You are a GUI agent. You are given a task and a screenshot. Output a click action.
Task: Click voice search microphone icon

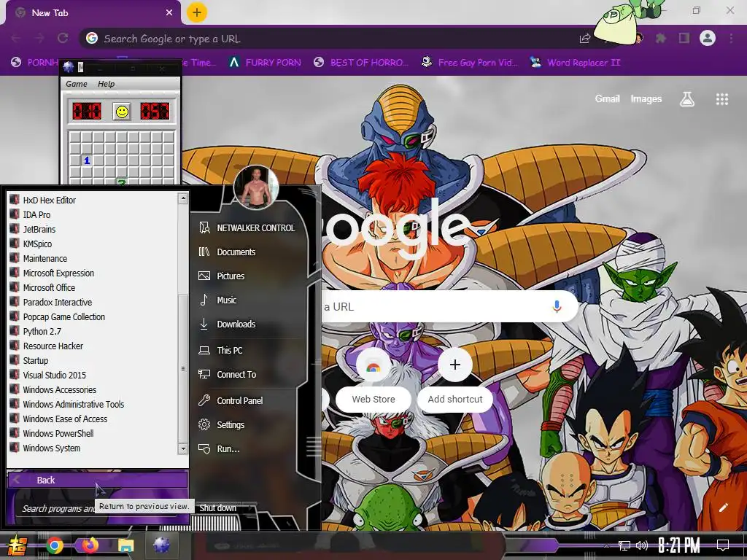click(x=557, y=306)
